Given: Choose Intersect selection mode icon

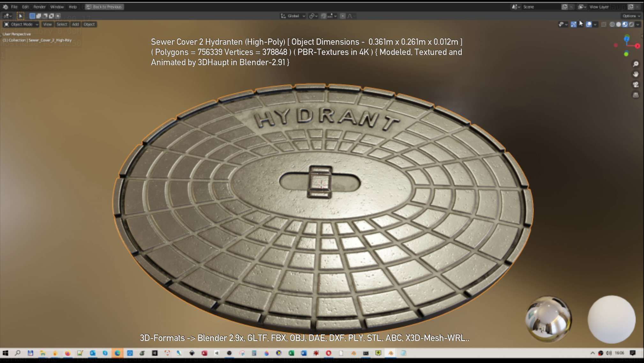Looking at the screenshot, I should [58, 16].
